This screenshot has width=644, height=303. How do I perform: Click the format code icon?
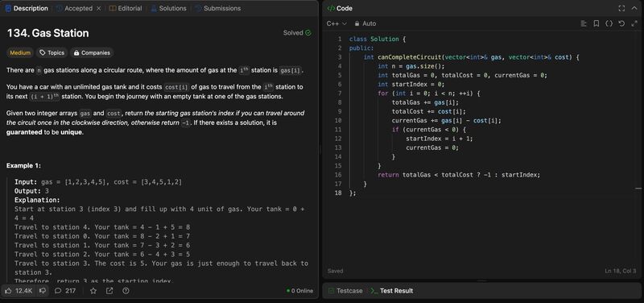(x=583, y=24)
